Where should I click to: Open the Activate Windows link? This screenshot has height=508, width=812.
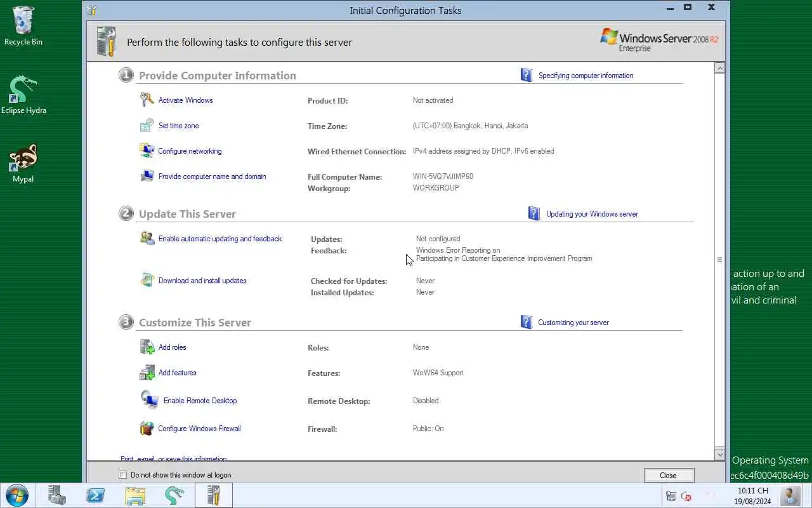click(x=185, y=100)
